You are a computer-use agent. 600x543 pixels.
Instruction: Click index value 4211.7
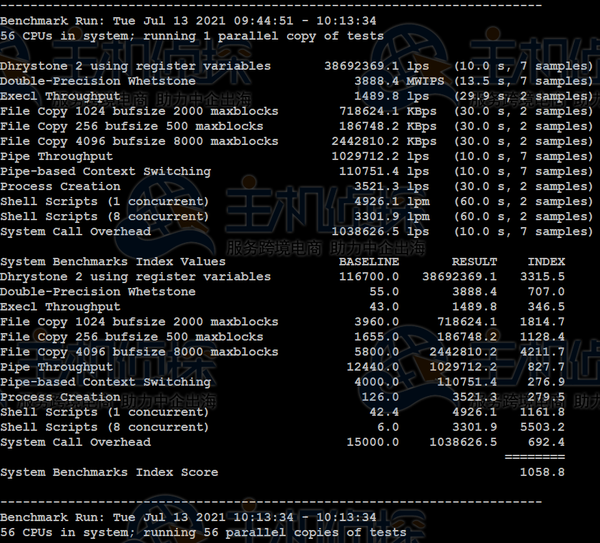pos(542,352)
